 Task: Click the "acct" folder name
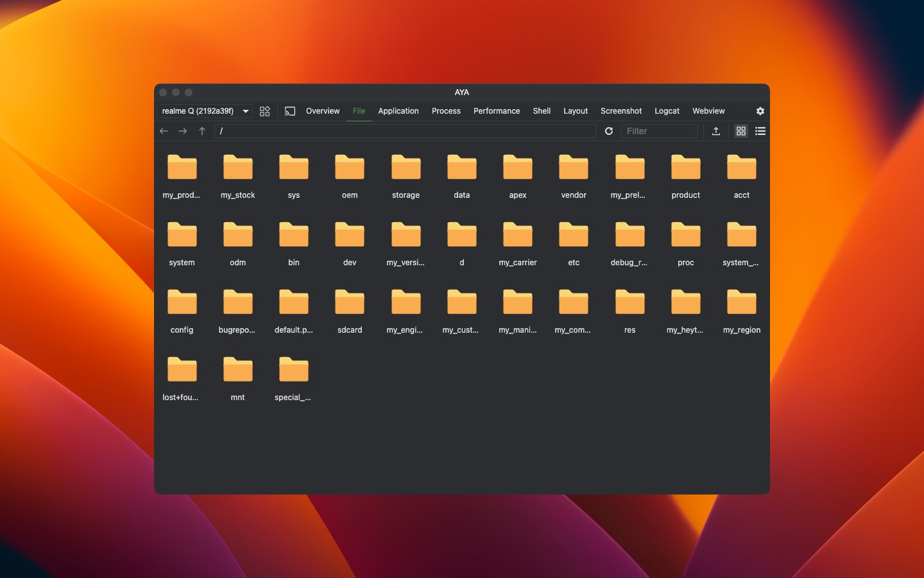pyautogui.click(x=742, y=195)
